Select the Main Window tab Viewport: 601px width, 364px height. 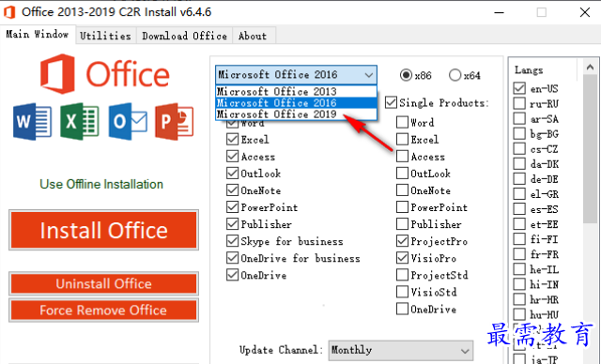(38, 35)
